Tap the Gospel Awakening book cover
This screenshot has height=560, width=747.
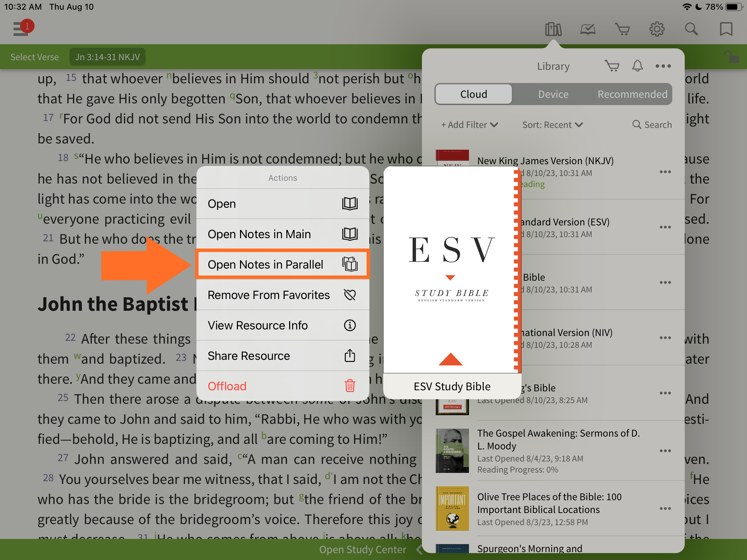452,451
